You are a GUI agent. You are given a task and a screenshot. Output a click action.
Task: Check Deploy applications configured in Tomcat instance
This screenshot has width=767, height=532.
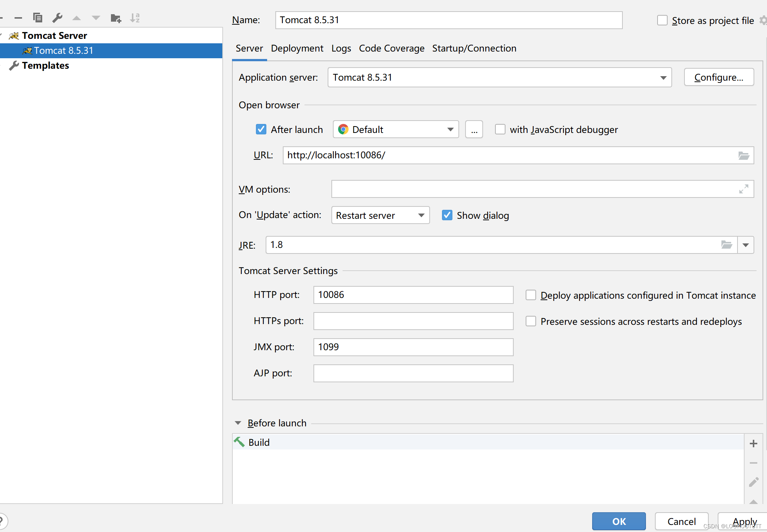click(531, 295)
